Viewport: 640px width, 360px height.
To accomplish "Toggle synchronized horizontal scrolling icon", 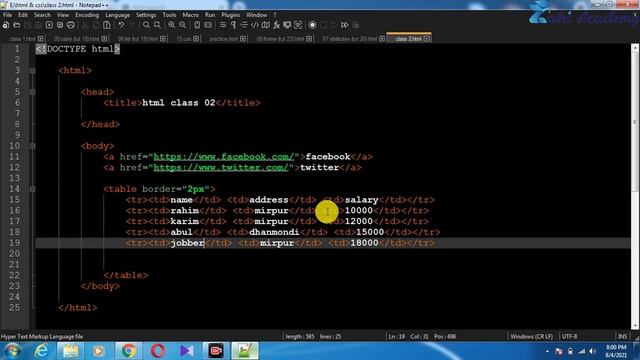I will click(x=208, y=25).
